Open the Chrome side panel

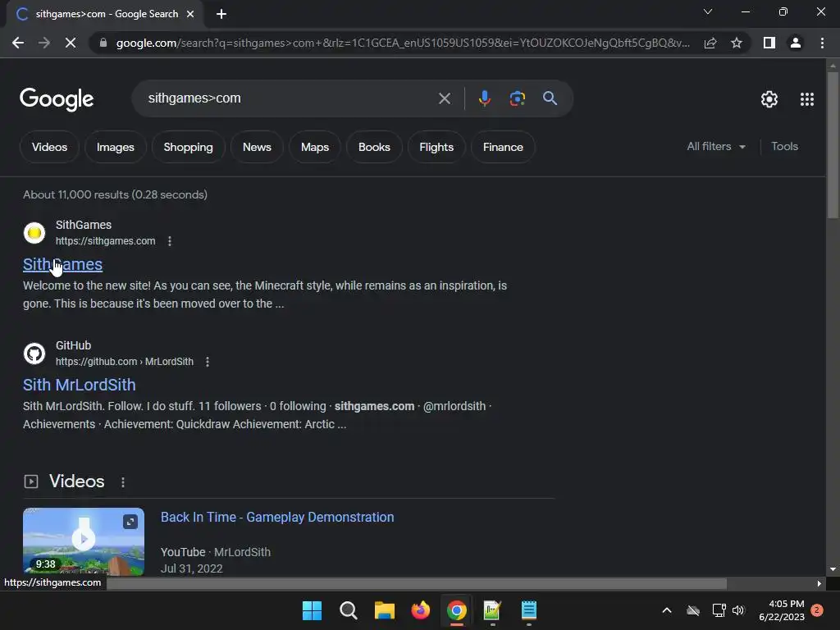point(769,43)
